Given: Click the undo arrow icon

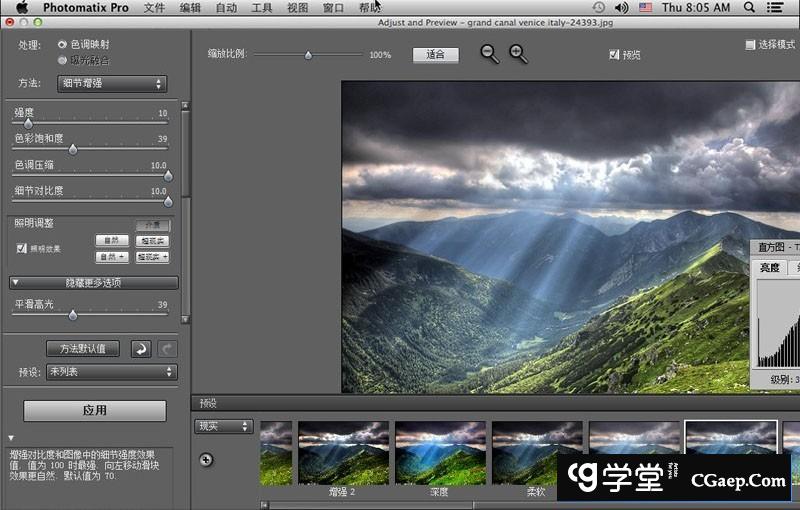Looking at the screenshot, I should [x=141, y=348].
